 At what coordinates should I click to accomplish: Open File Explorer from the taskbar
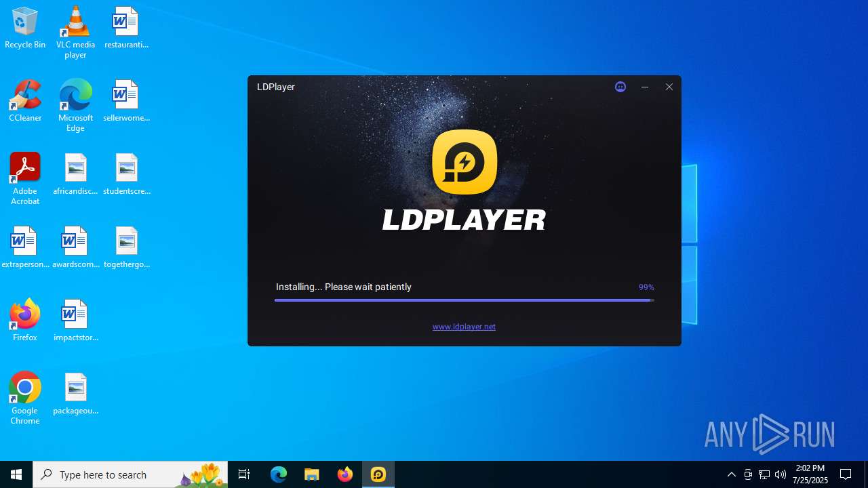tap(312, 474)
